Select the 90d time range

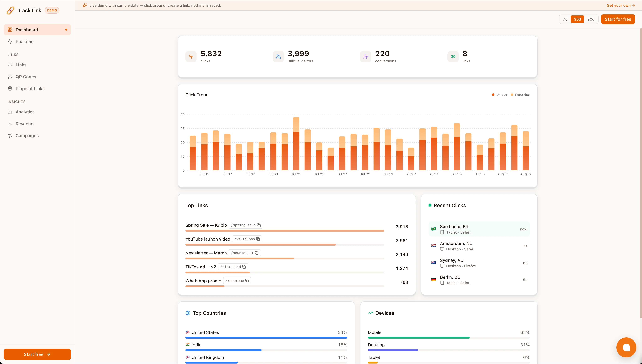(591, 19)
